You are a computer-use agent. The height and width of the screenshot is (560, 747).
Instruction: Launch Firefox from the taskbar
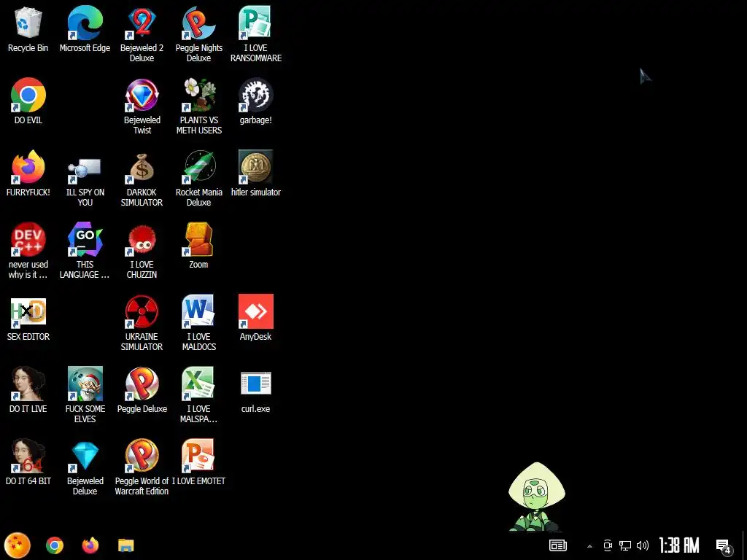[x=90, y=545]
